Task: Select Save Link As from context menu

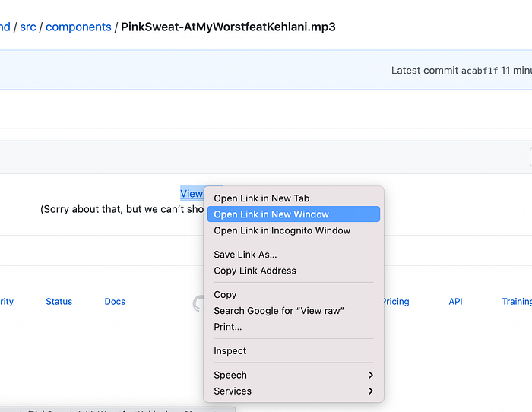Action: (x=245, y=255)
